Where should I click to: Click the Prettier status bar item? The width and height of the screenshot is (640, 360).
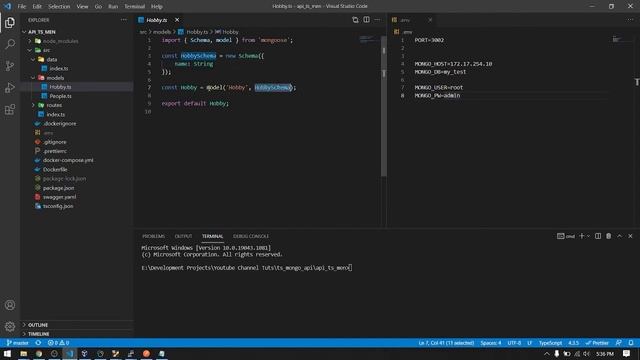click(x=597, y=343)
